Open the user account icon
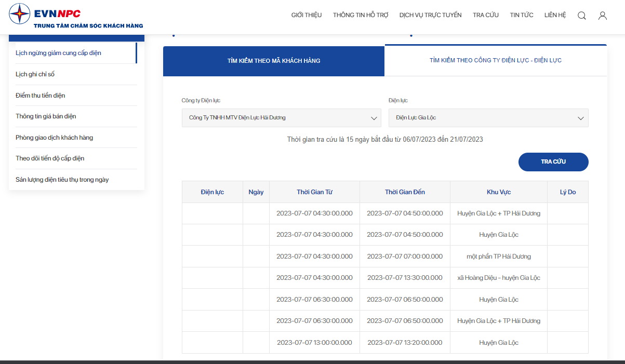The height and width of the screenshot is (364, 625). pyautogui.click(x=603, y=16)
